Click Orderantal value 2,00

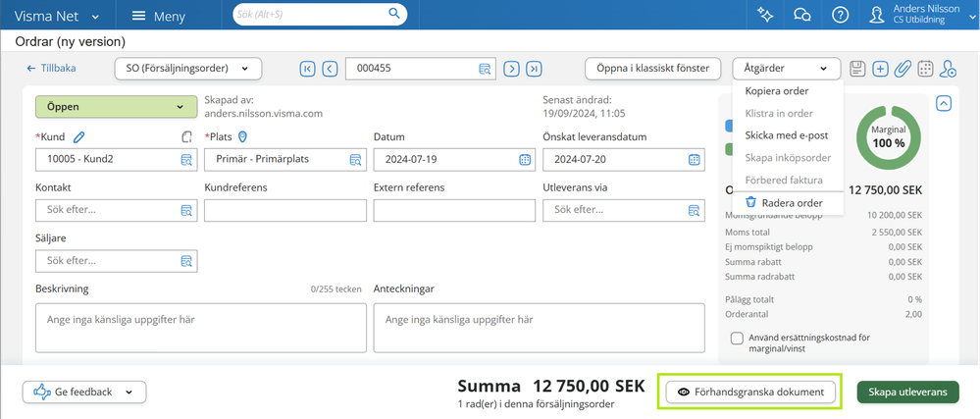coord(913,315)
